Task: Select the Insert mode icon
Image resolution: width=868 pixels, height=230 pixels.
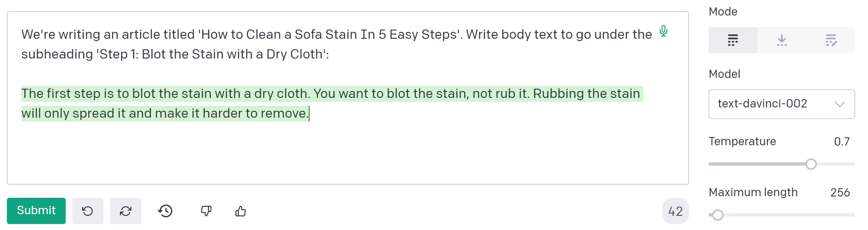Action: tap(782, 40)
